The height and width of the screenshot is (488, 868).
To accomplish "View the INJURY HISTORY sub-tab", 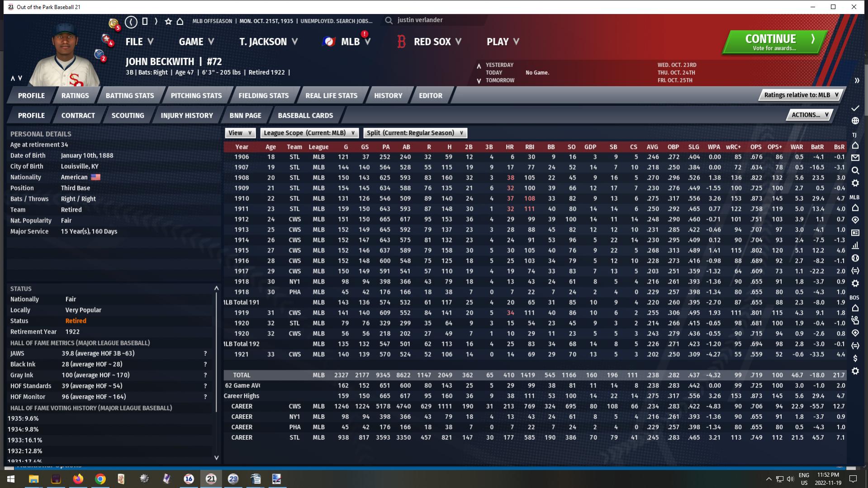I will [x=187, y=115].
